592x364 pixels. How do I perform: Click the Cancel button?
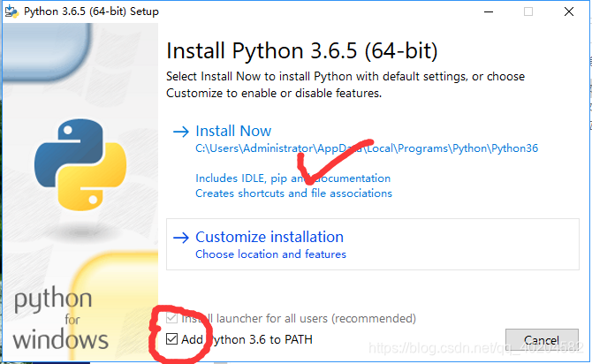[x=542, y=341]
